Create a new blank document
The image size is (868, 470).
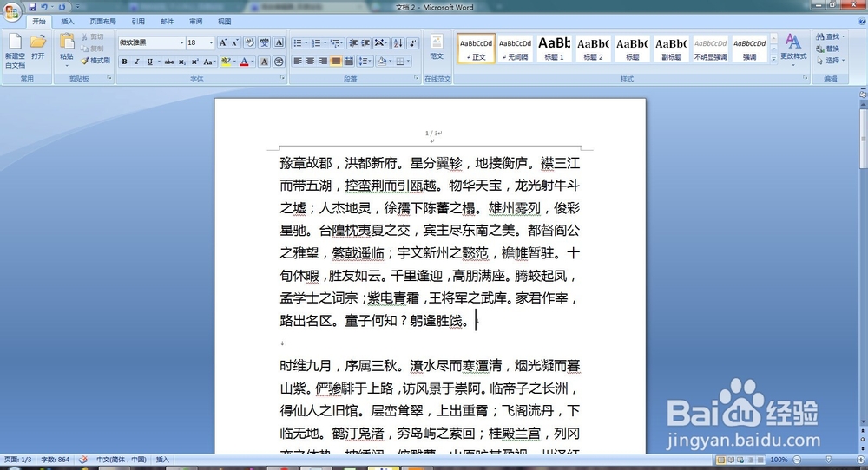click(15, 51)
